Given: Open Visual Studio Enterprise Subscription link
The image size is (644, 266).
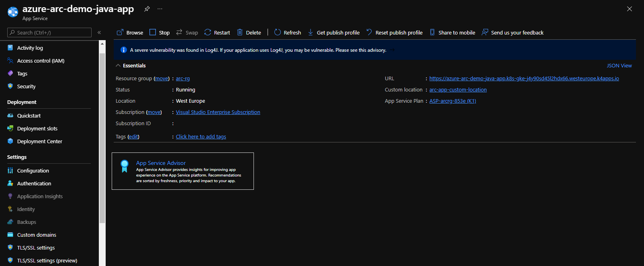Looking at the screenshot, I should (218, 112).
